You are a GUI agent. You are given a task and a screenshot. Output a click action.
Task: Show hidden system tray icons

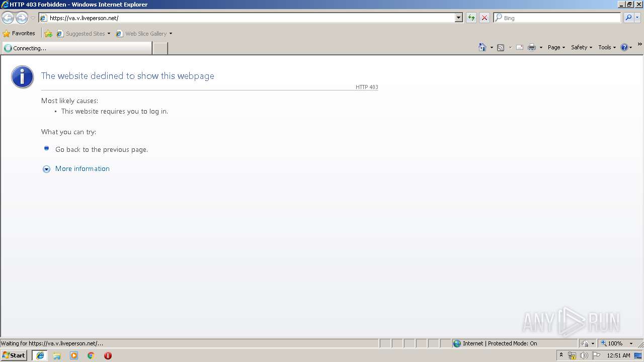pos(561,355)
